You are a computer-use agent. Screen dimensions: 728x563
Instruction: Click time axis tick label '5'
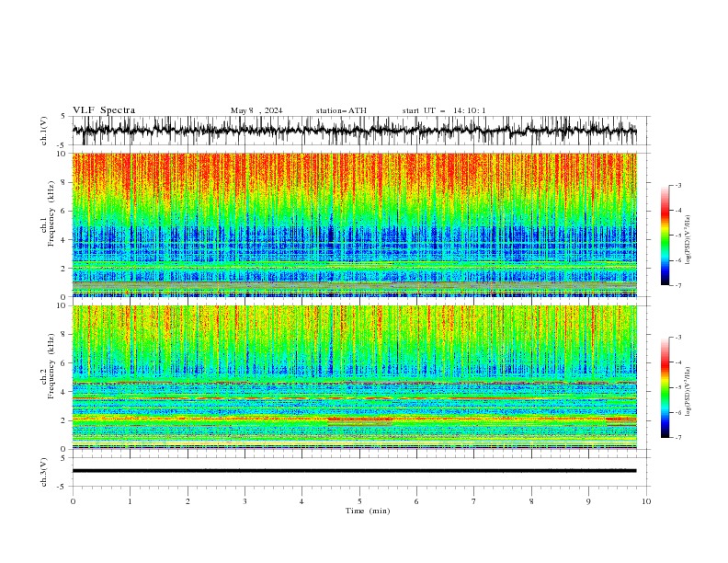point(359,501)
